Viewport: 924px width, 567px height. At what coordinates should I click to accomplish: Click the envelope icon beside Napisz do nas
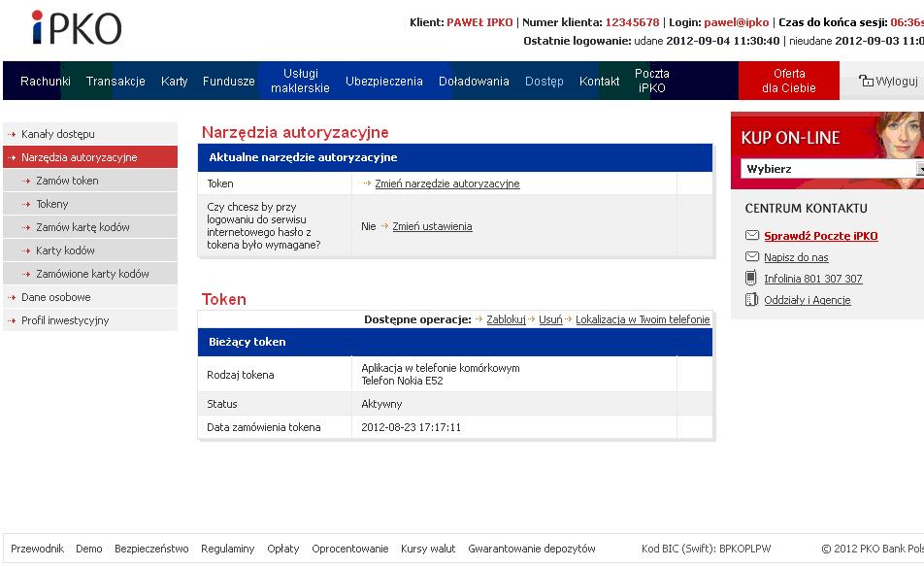[x=752, y=256]
